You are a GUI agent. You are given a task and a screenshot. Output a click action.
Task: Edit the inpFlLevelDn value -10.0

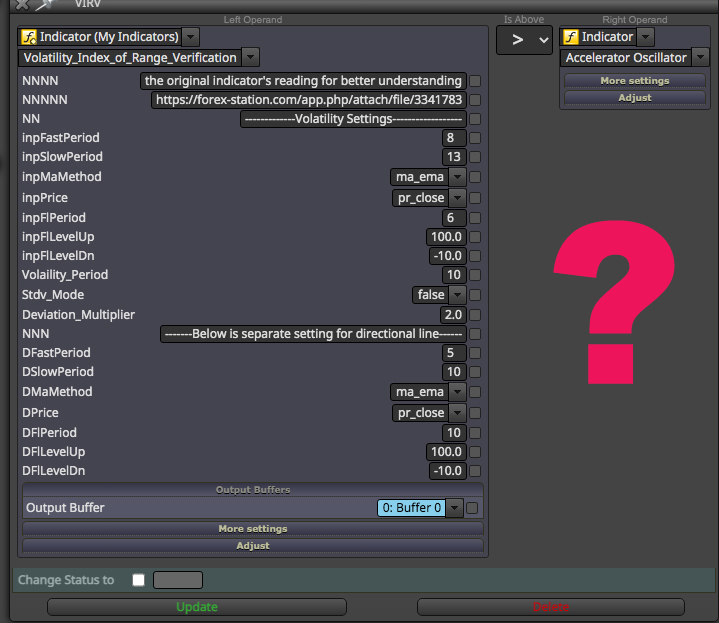pos(448,256)
